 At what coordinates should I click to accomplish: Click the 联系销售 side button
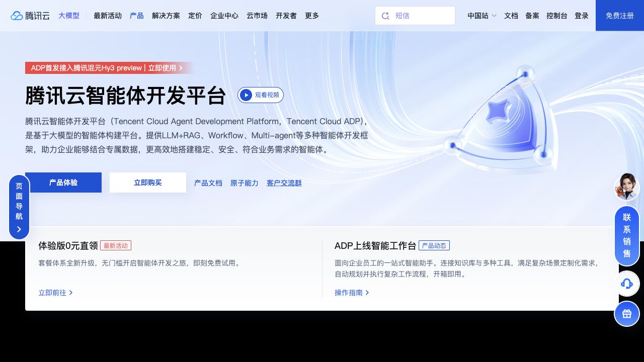627,235
